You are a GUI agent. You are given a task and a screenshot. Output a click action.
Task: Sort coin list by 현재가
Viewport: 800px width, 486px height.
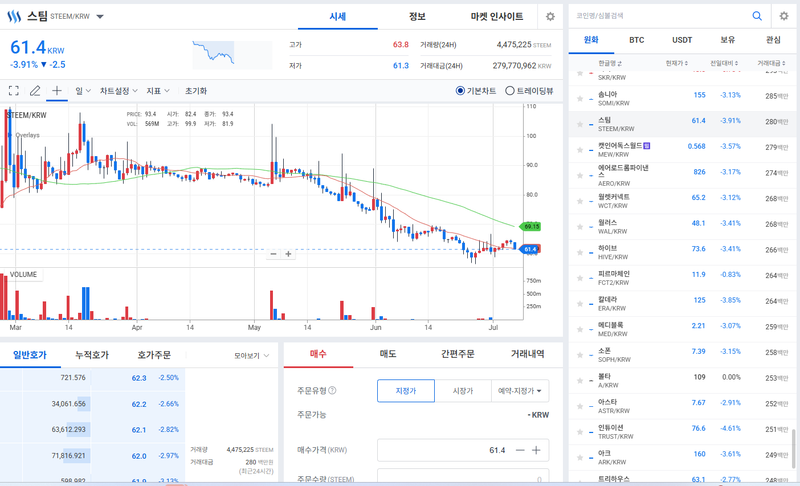(677, 63)
